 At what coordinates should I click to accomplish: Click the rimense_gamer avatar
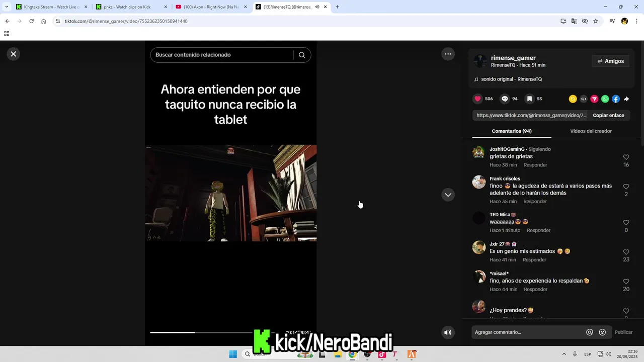click(480, 61)
